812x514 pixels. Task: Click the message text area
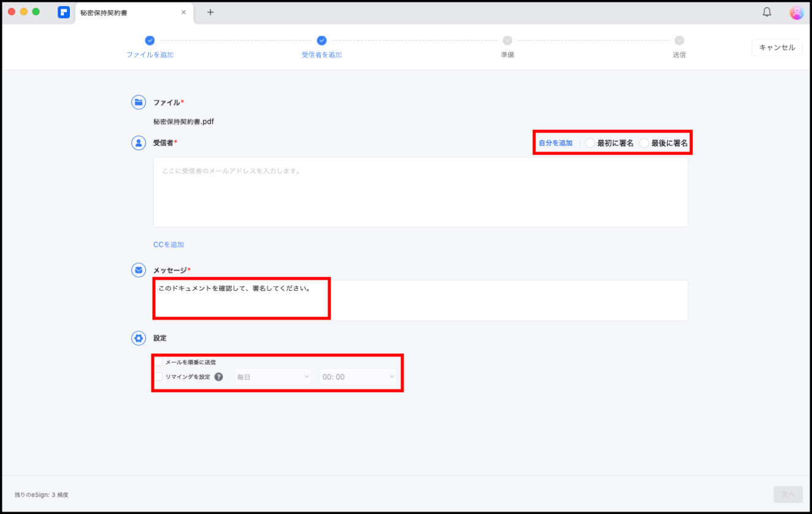(421, 301)
